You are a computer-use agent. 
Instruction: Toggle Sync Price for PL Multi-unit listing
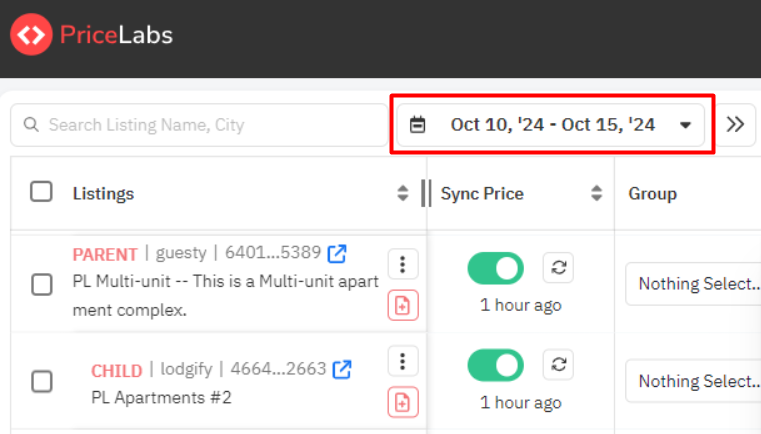click(x=496, y=268)
